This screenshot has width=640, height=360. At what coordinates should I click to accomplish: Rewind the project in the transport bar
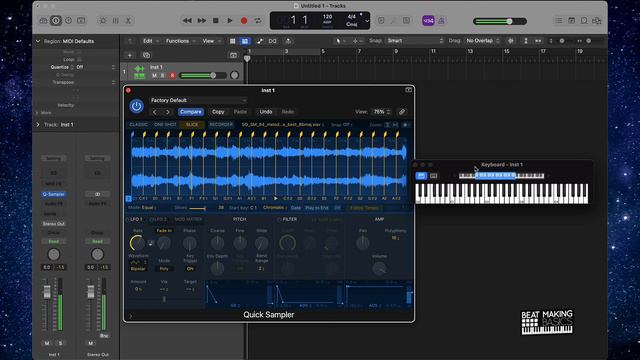[187, 20]
